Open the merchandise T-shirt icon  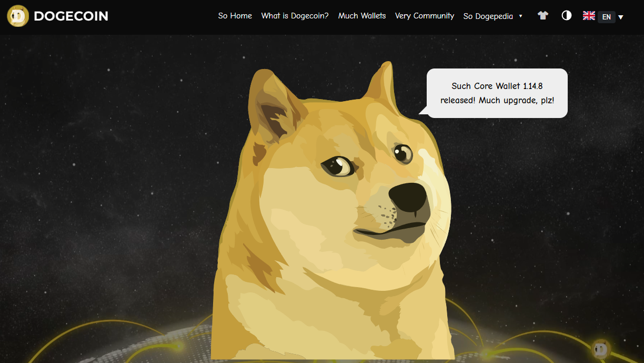[x=543, y=15]
